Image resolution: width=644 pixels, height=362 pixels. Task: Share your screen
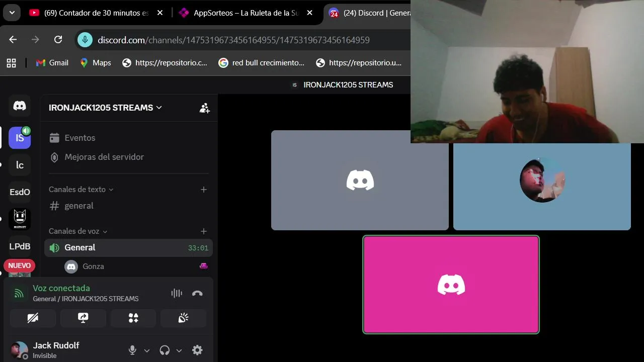[x=83, y=318]
